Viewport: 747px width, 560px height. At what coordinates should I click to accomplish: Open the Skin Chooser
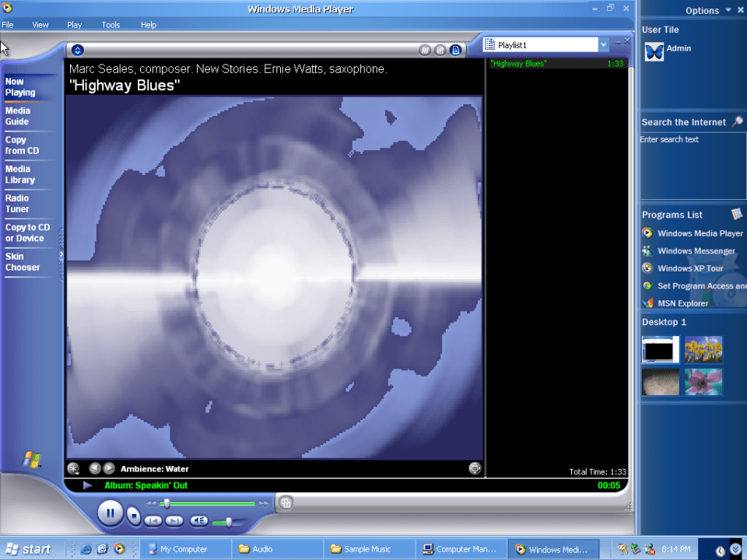coord(23,261)
